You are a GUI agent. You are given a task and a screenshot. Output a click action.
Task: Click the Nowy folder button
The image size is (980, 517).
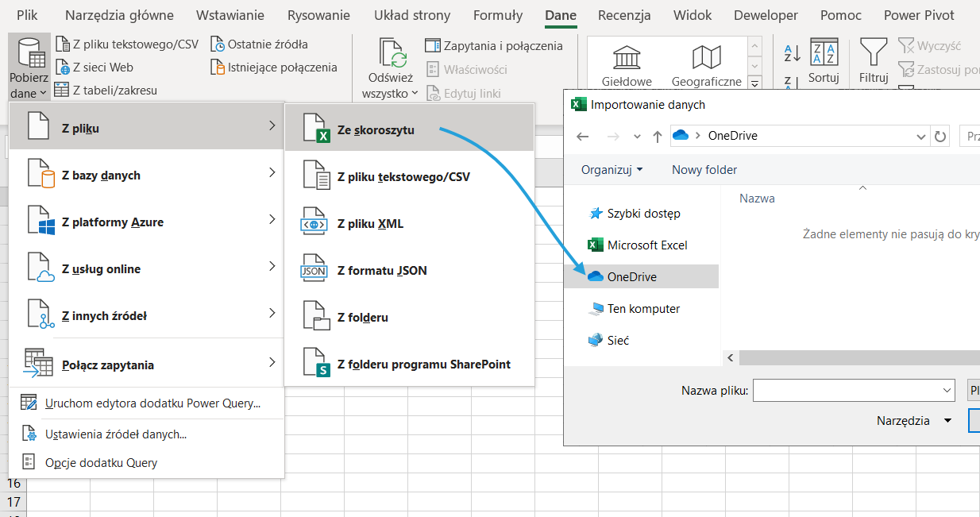coord(704,169)
